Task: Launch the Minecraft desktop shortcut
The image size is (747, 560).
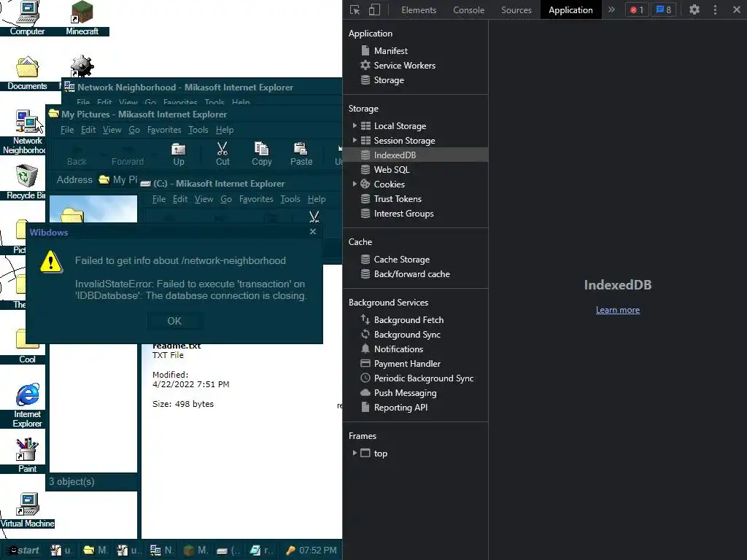Action: [82, 18]
